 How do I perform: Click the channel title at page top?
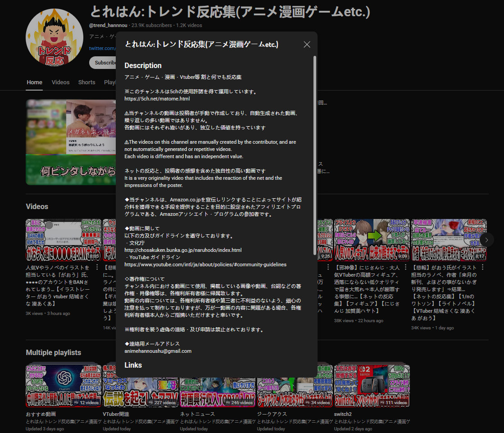[230, 12]
